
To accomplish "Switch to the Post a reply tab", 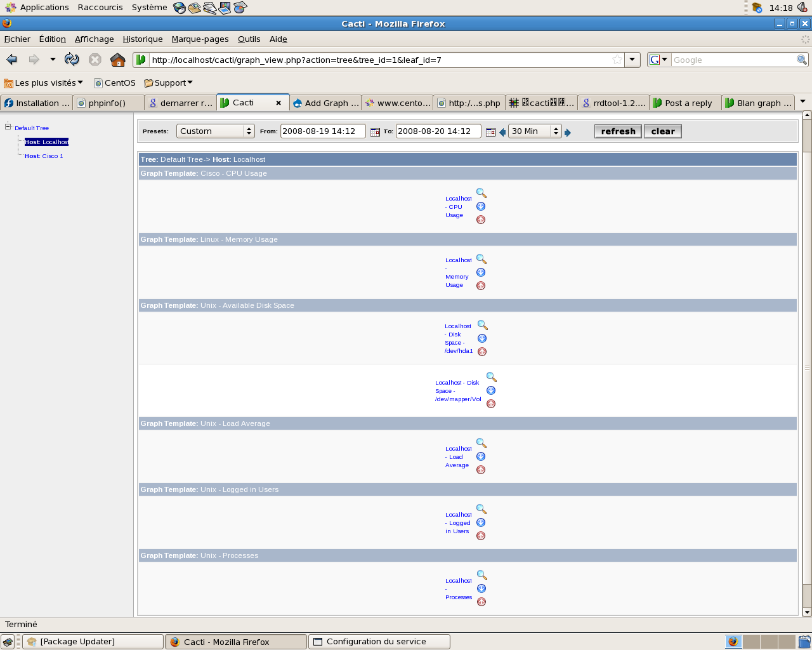I will click(686, 103).
